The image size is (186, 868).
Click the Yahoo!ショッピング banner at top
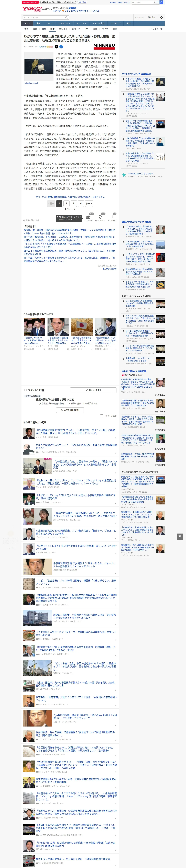pyautogui.click(x=54, y=2)
